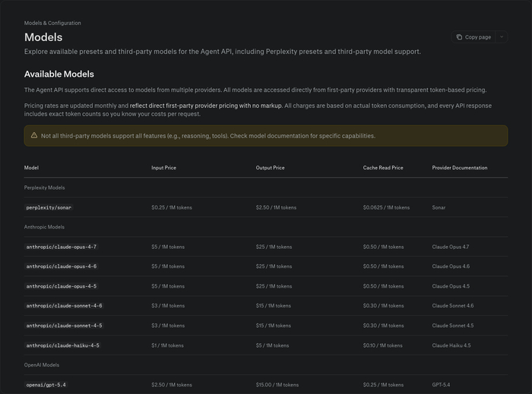Select the openai/gpt-5.4 model code
The height and width of the screenshot is (394, 532).
tap(46, 385)
